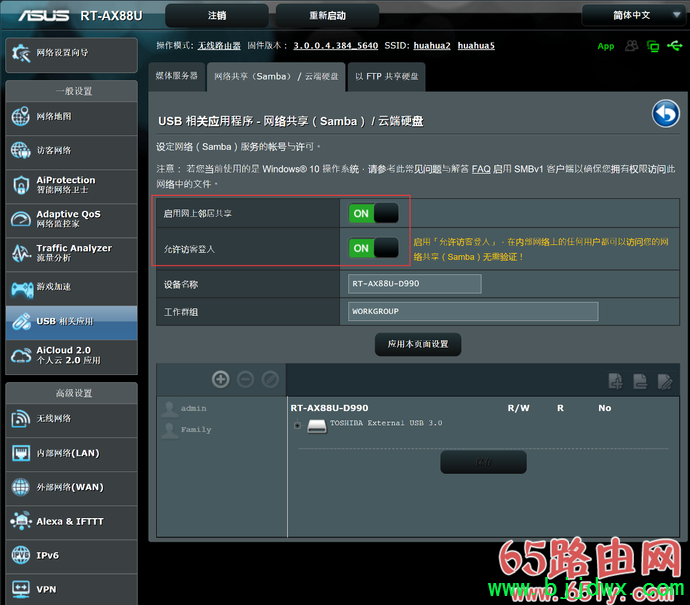Click the delete folder icon
690x605 pixels.
[x=640, y=381]
